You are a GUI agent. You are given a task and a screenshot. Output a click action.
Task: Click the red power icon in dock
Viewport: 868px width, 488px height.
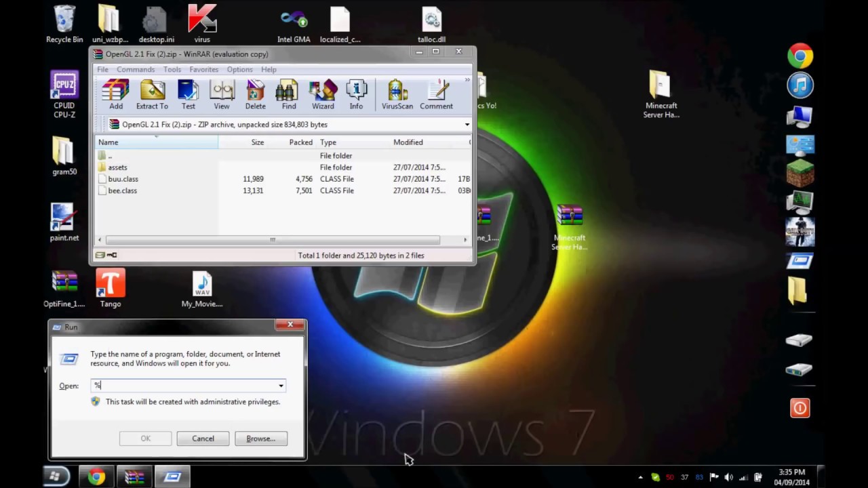pos(800,407)
